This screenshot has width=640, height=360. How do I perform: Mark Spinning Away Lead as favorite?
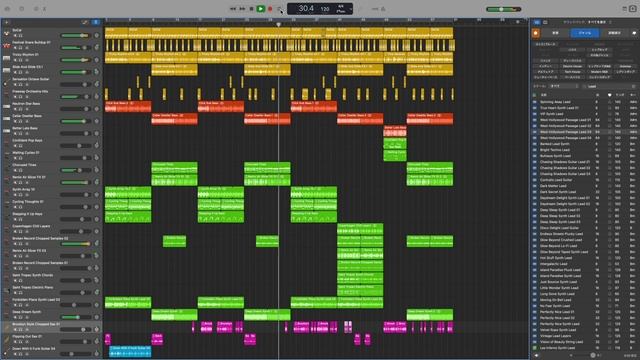(609, 102)
